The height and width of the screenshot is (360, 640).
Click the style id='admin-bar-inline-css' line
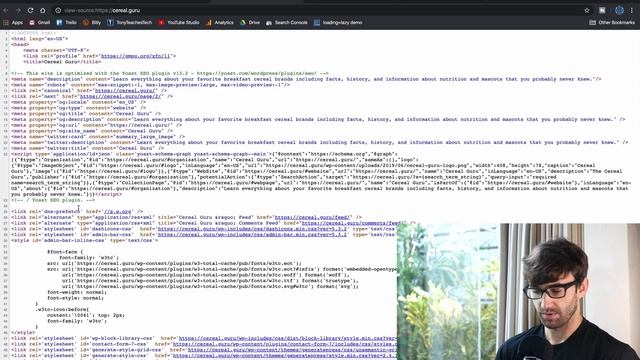tap(84, 240)
